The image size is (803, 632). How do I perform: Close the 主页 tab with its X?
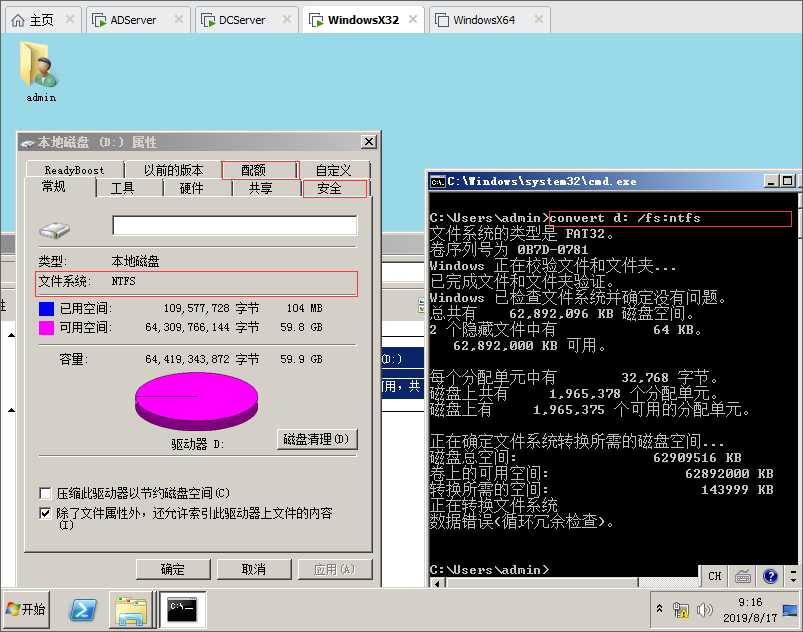pyautogui.click(x=70, y=19)
